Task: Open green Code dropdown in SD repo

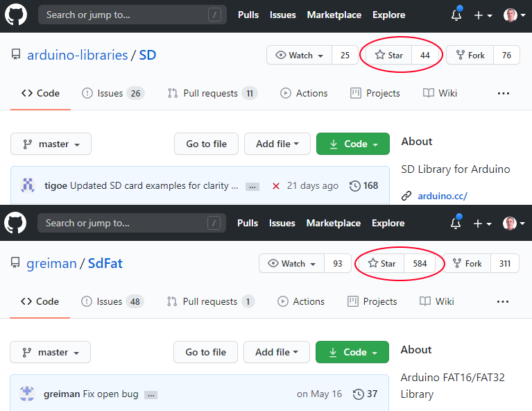Action: coord(353,144)
